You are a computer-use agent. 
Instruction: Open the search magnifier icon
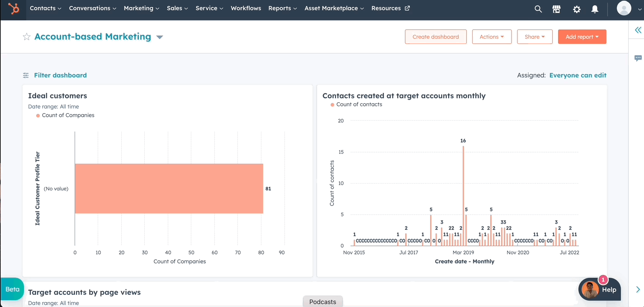tap(538, 9)
